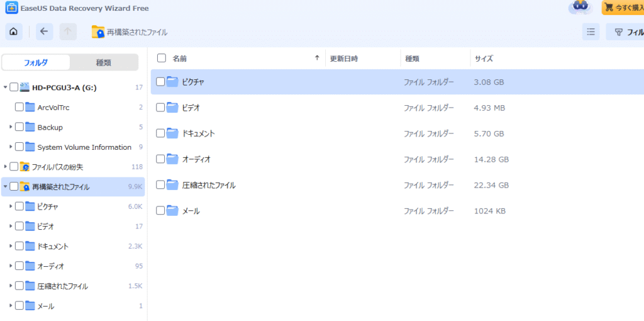Sort by the サイズ column header

(484, 59)
